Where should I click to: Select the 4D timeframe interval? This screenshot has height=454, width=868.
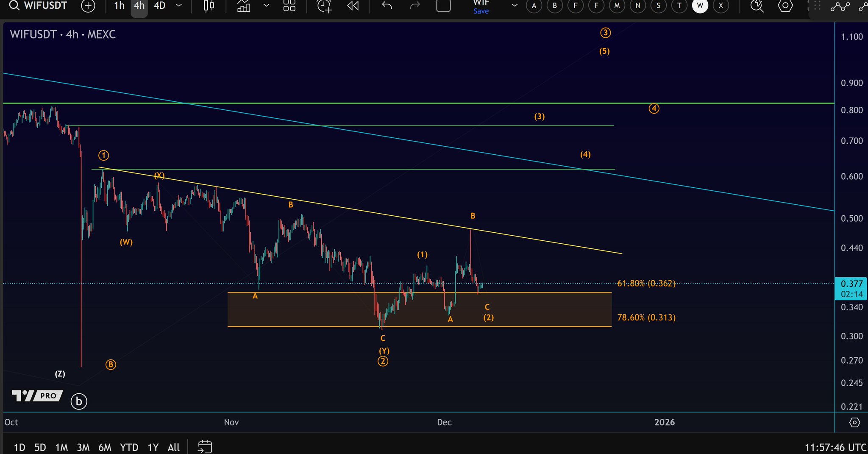point(159,6)
